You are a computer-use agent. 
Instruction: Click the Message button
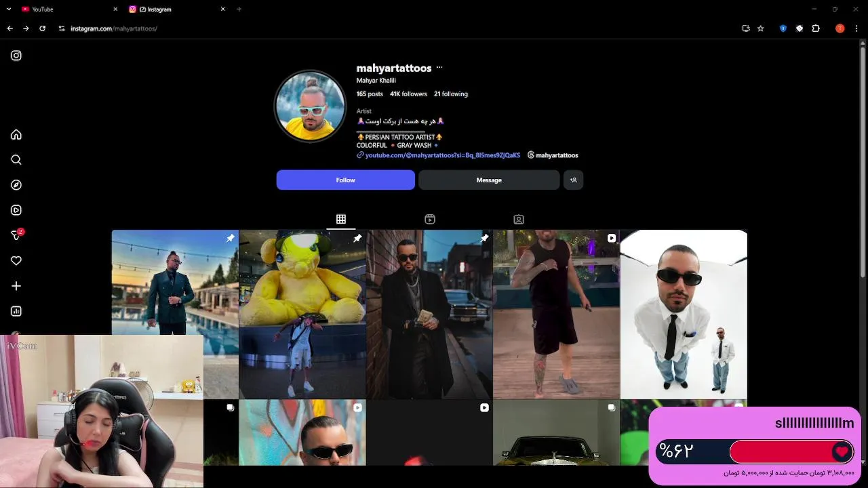click(489, 180)
